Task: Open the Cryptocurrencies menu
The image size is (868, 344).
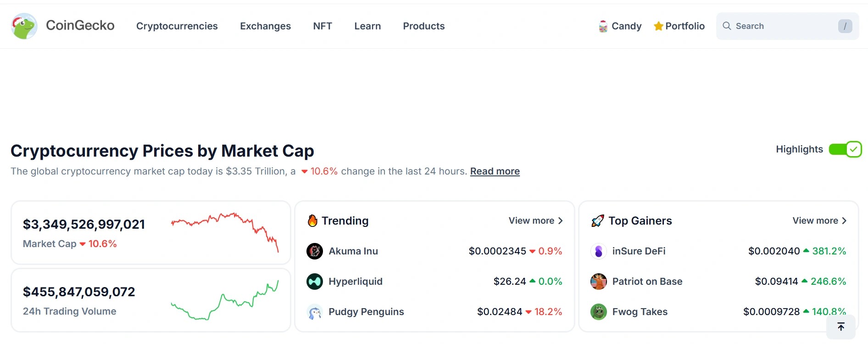Action: [177, 26]
